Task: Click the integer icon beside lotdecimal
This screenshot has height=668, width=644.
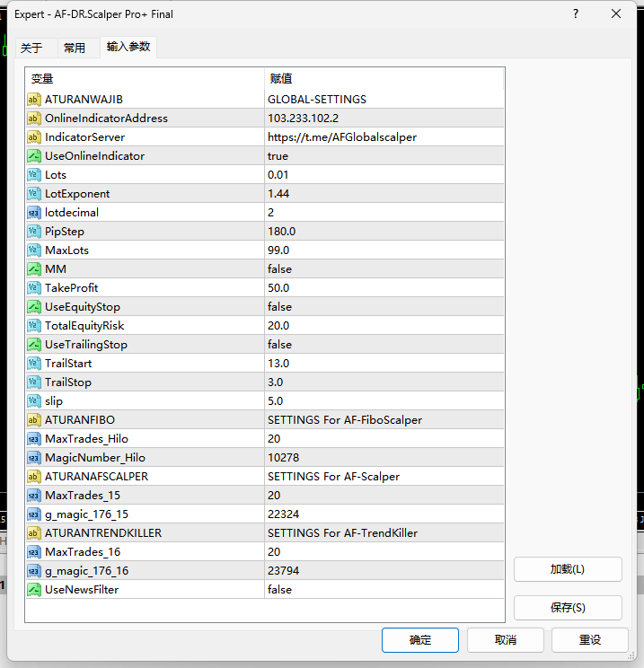Action: tap(34, 213)
